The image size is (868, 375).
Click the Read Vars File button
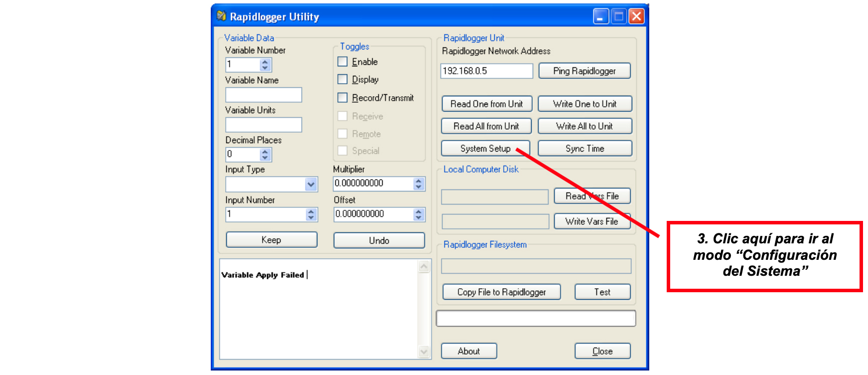pos(592,196)
